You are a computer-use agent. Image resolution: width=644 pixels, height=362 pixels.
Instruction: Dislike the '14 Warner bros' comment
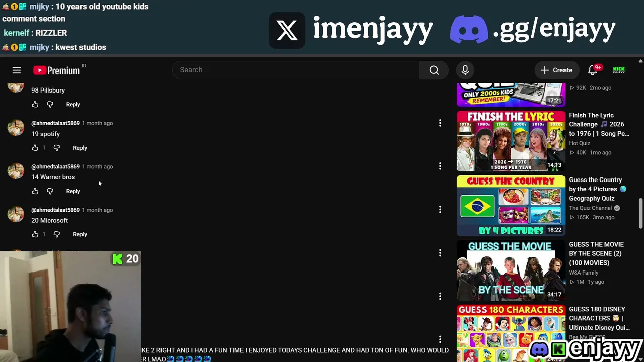(50, 191)
